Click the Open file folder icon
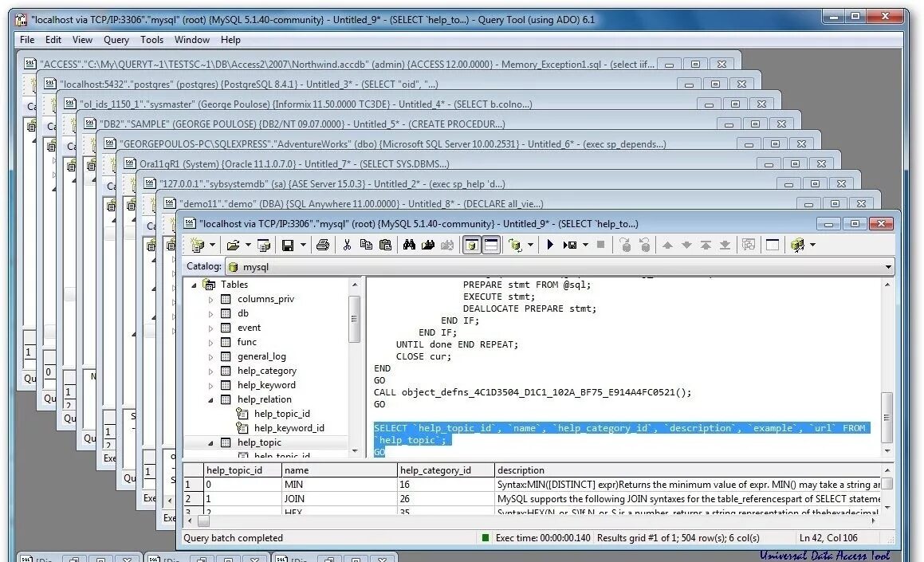 234,245
